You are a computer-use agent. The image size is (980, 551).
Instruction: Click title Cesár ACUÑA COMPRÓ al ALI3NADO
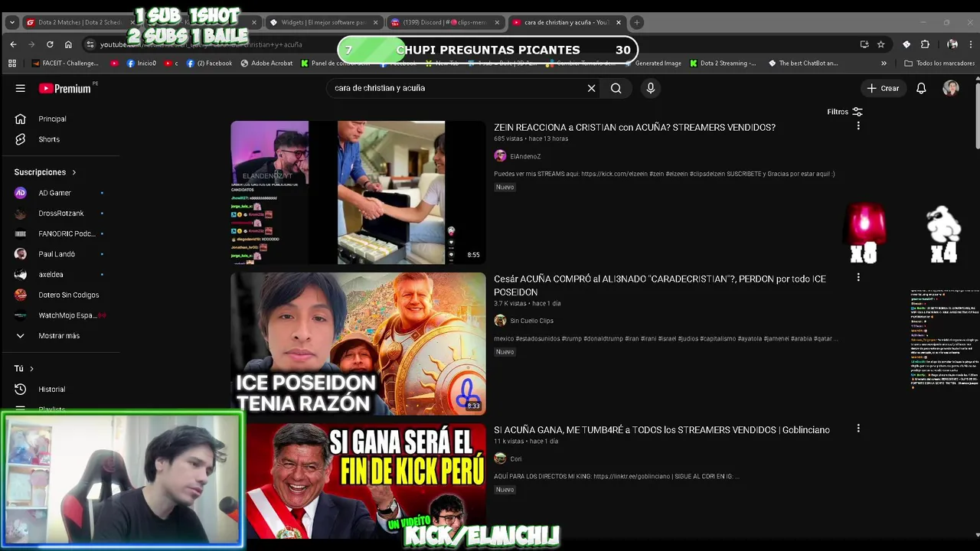660,285
